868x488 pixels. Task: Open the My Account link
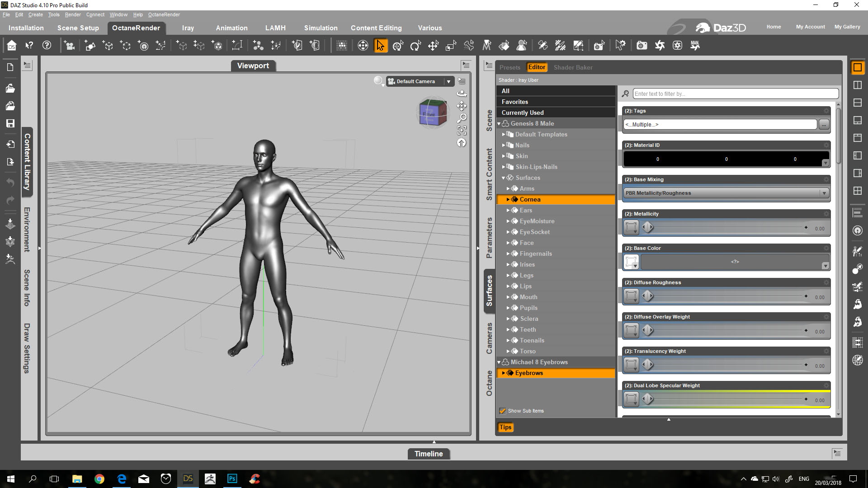click(810, 27)
